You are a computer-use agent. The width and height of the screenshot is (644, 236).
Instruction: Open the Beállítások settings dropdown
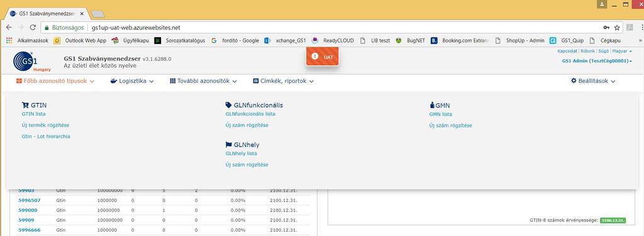click(x=593, y=81)
